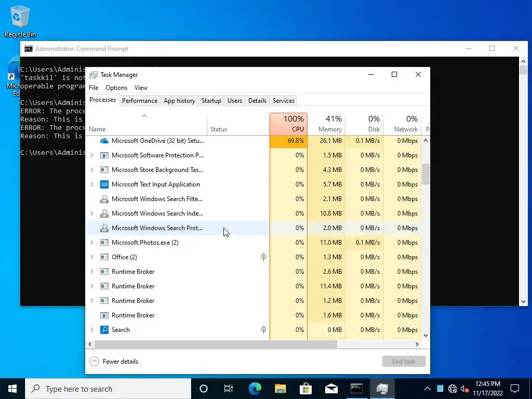
Task: Open the View menu in Task Manager
Action: click(x=141, y=88)
